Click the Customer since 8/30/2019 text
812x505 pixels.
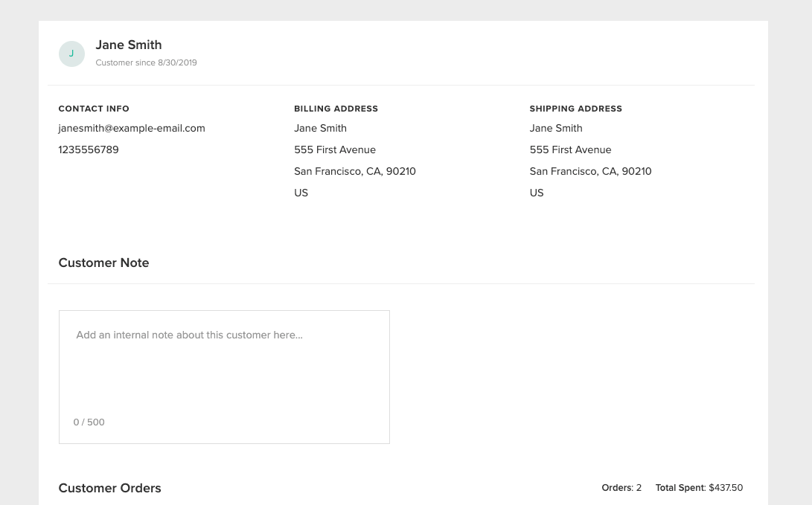[146, 62]
